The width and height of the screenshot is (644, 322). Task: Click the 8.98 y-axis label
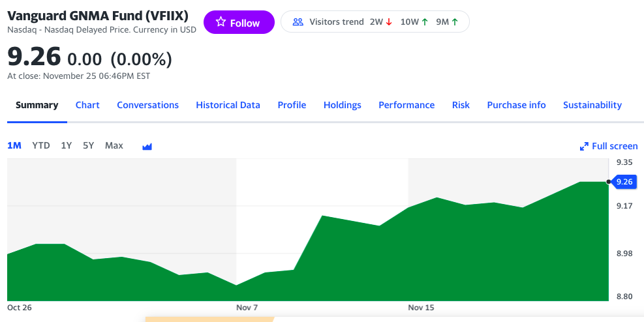coord(624,253)
